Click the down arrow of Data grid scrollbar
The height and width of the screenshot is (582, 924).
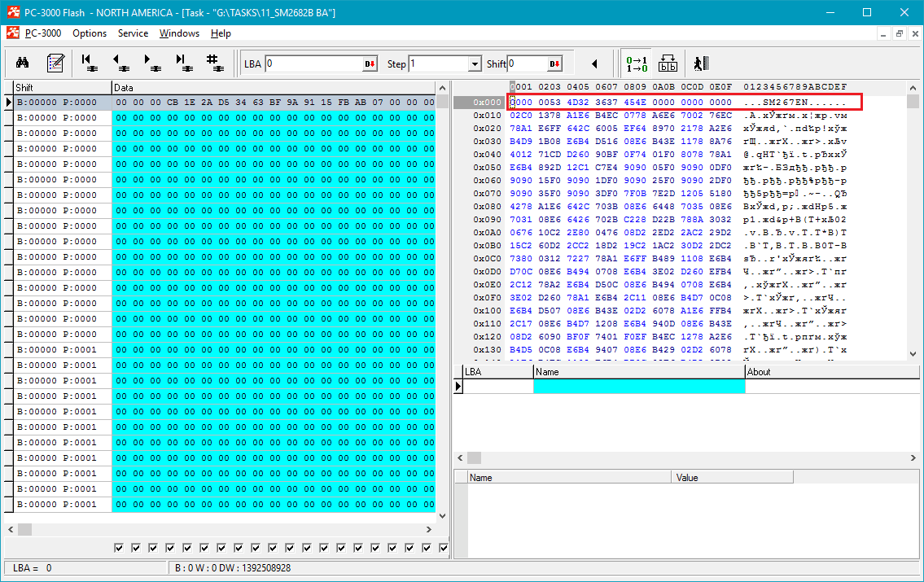[x=443, y=516]
